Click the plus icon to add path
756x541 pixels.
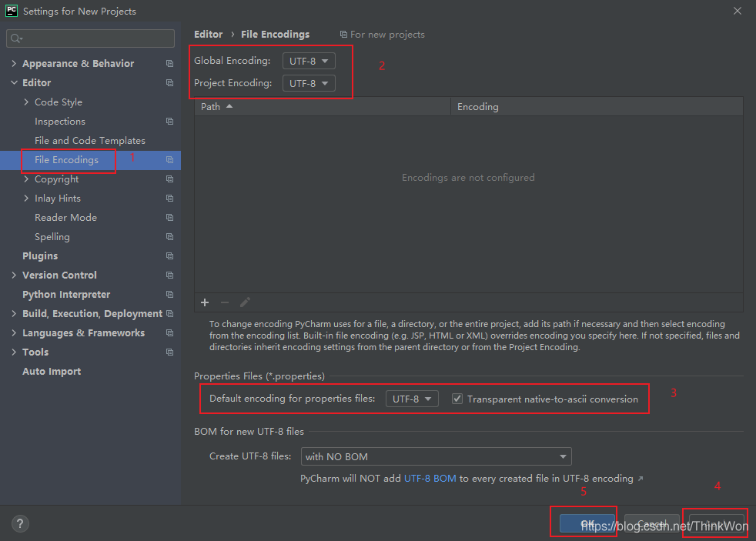point(205,302)
